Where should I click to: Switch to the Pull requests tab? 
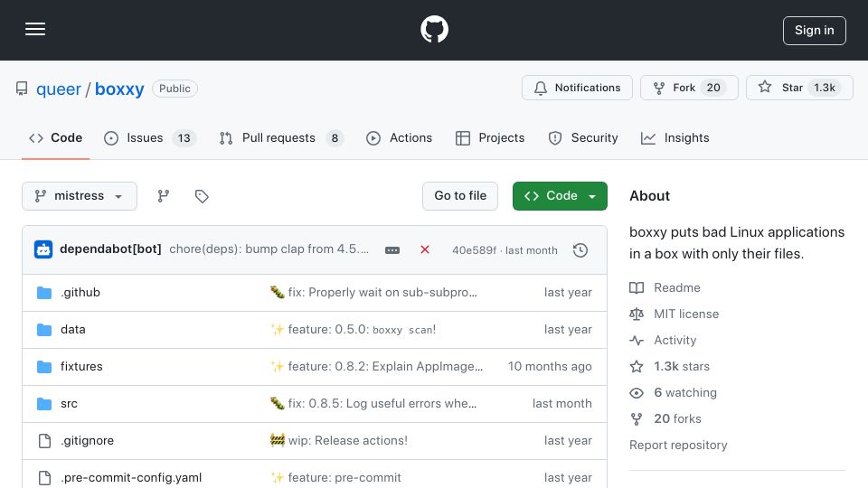coord(281,137)
